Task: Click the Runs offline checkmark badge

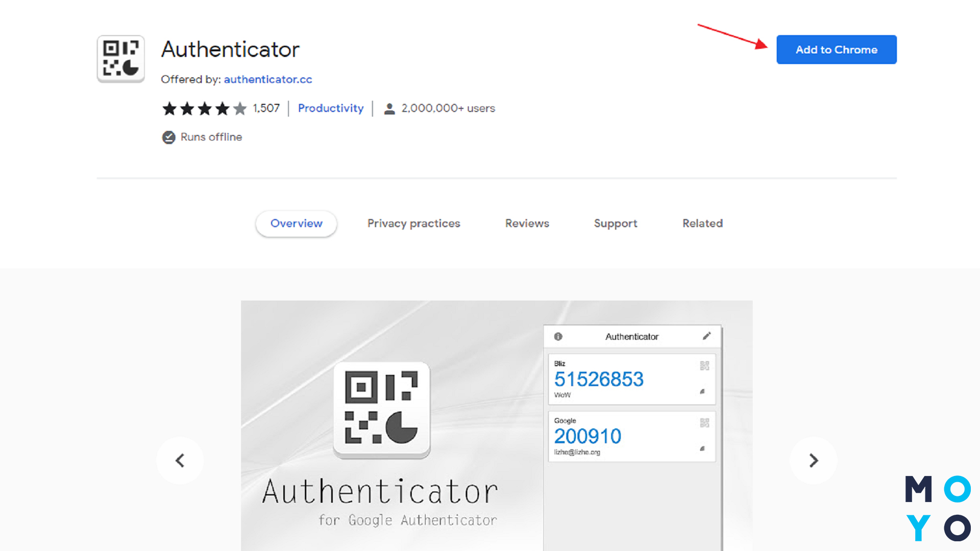Action: pyautogui.click(x=169, y=137)
